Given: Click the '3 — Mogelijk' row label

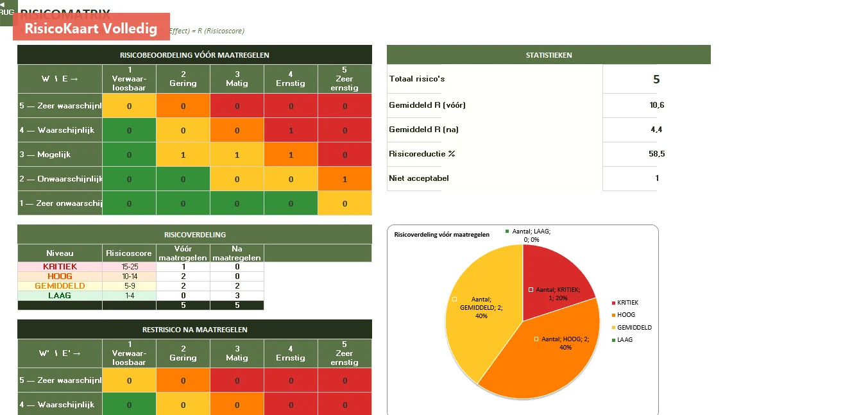Looking at the screenshot, I should [60, 155].
